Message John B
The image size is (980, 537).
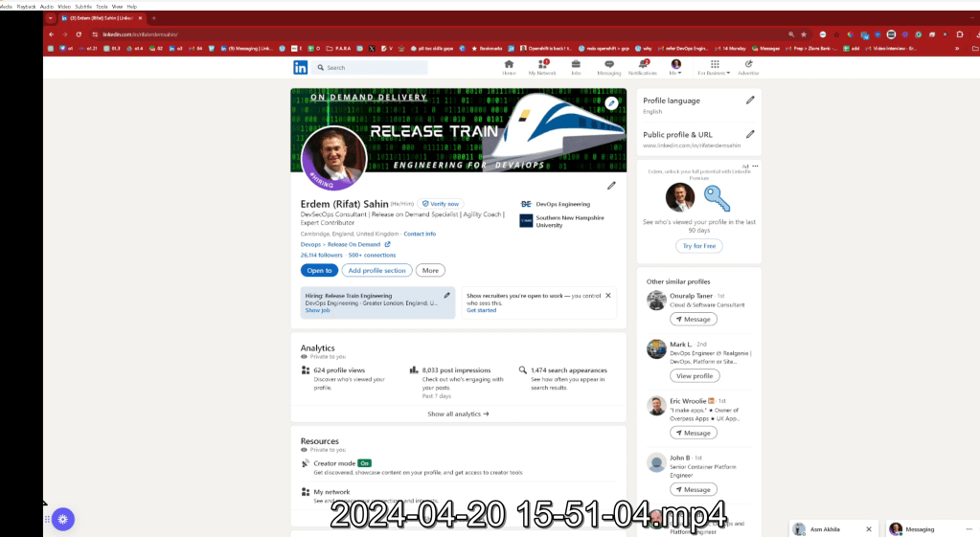tap(694, 489)
